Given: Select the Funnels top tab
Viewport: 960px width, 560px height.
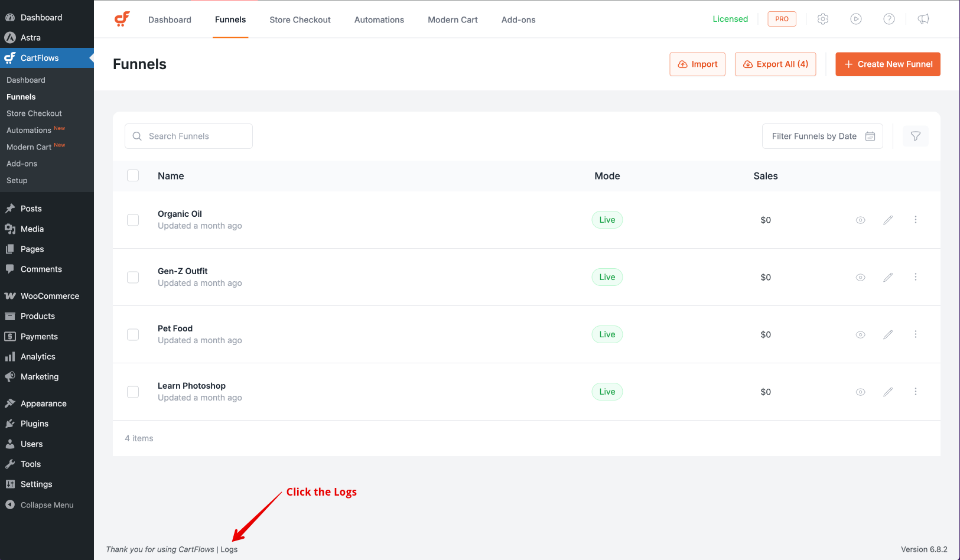Looking at the screenshot, I should (230, 19).
